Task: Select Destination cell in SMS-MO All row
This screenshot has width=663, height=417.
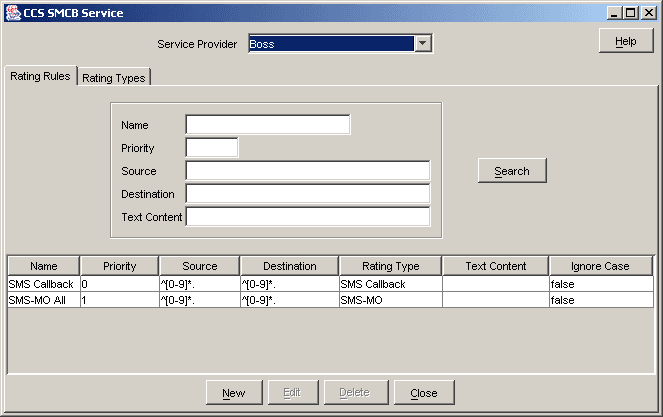Action: [290, 300]
